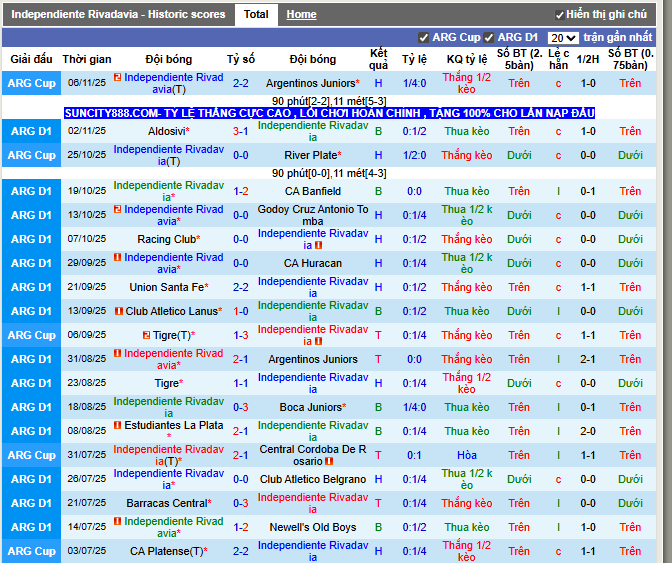672x563 pixels.
Task: Click the Thời gian column header
Action: [x=87, y=59]
